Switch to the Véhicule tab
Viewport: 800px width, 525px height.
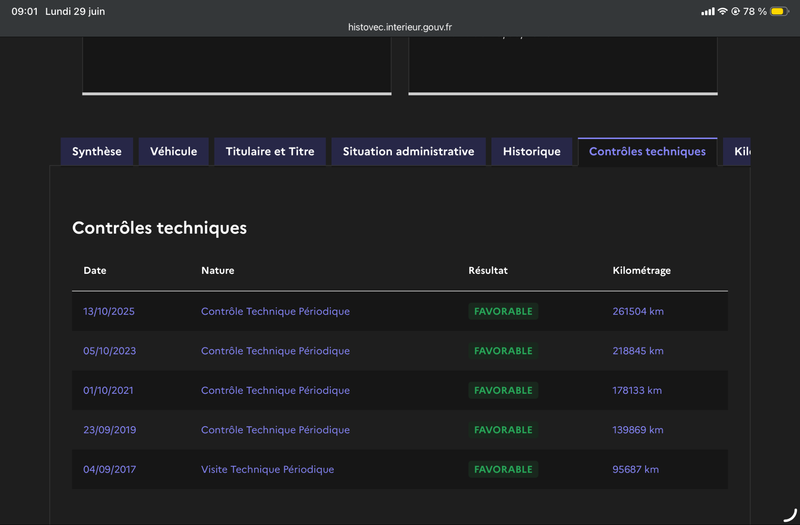tap(173, 152)
